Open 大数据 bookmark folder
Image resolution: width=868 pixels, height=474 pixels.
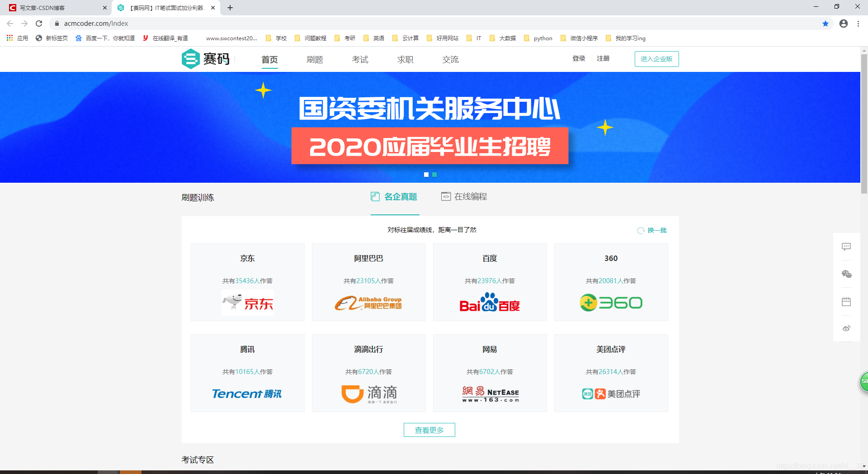pos(503,38)
